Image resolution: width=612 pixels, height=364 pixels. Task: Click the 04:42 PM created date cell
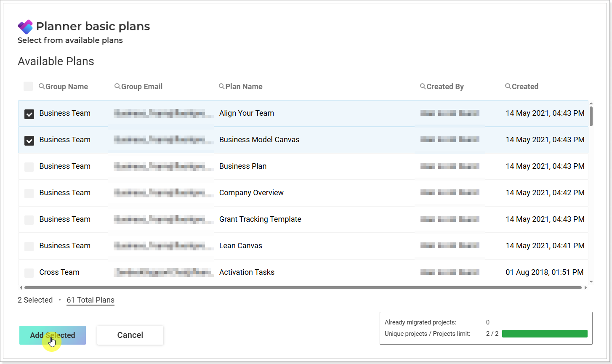click(x=545, y=193)
